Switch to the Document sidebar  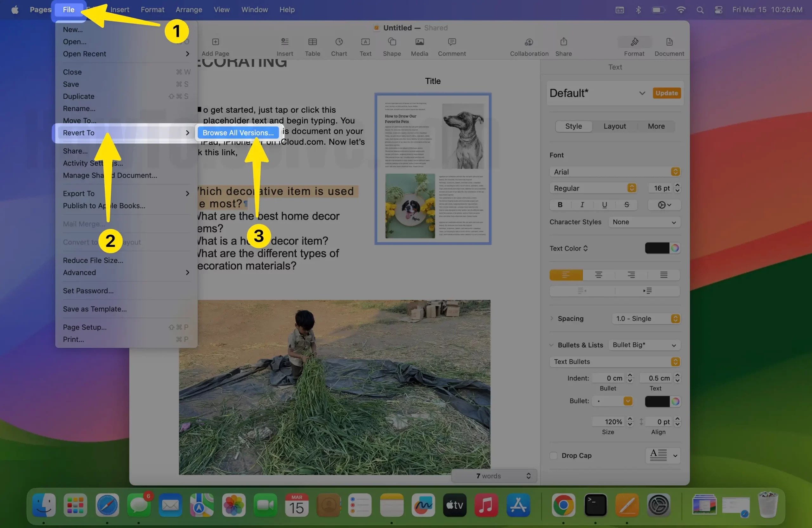pyautogui.click(x=668, y=46)
